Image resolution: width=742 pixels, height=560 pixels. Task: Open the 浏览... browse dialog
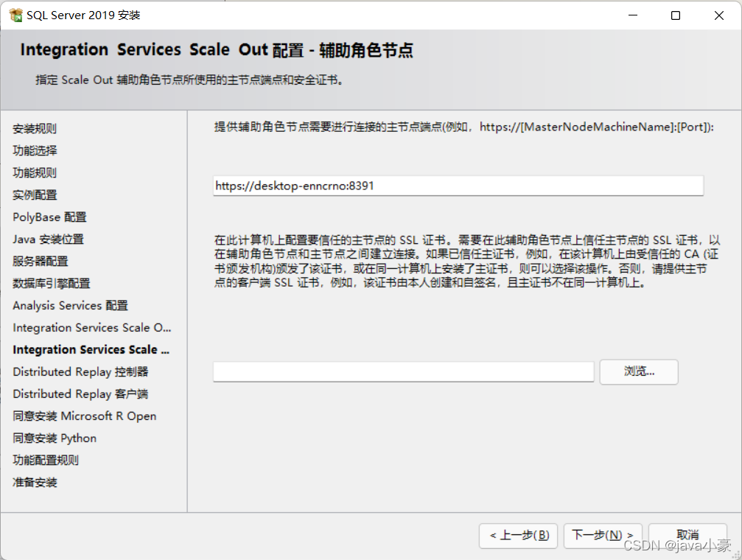click(639, 371)
